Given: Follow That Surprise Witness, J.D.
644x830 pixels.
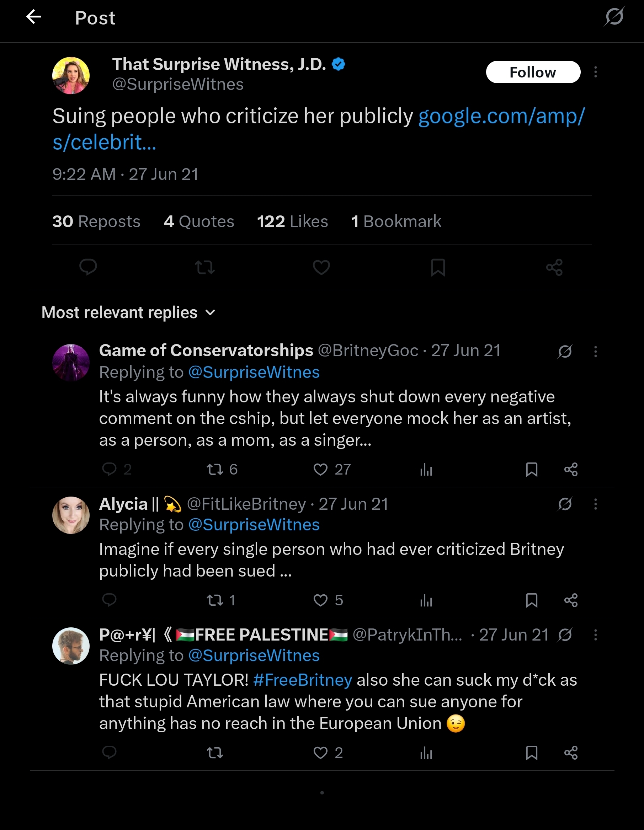Looking at the screenshot, I should tap(533, 72).
